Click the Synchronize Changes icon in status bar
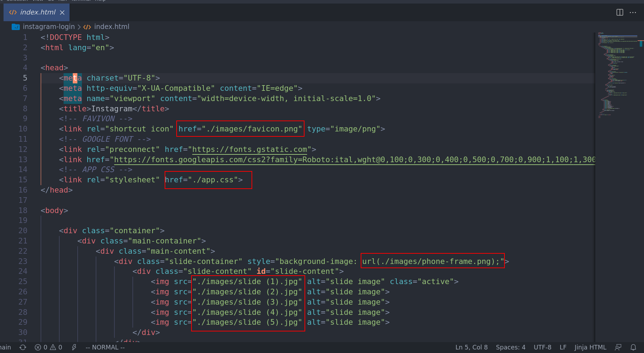644x353 pixels. [23, 347]
